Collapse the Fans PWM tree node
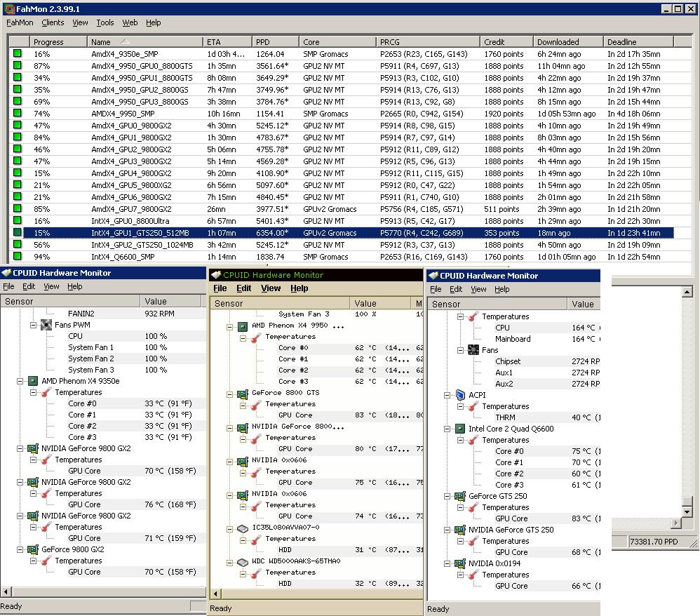700x616 pixels. (33, 326)
